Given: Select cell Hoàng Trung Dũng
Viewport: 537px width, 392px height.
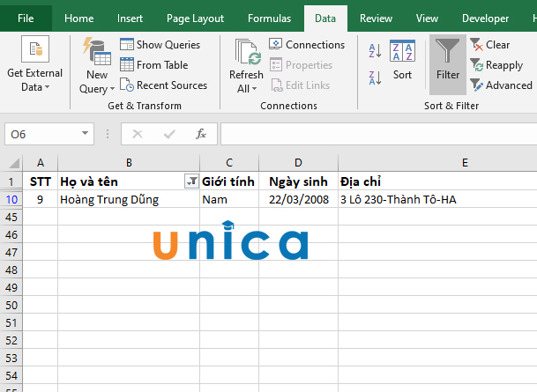Looking at the screenshot, I should [129, 199].
